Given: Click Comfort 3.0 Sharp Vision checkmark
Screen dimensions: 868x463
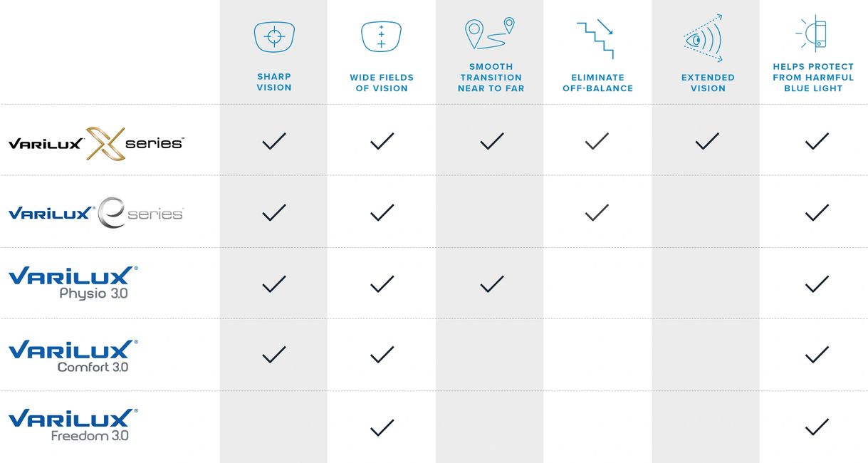Looking at the screenshot, I should (x=274, y=354).
